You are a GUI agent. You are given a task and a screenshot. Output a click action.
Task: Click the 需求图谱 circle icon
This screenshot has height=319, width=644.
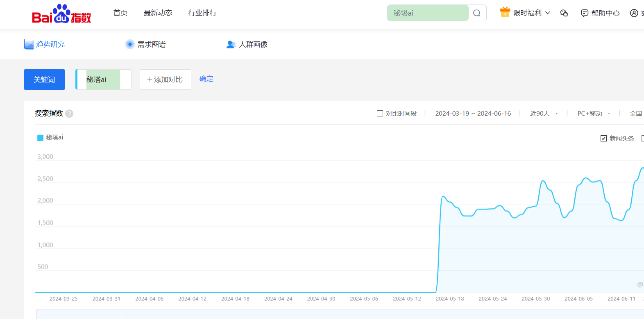(x=130, y=44)
